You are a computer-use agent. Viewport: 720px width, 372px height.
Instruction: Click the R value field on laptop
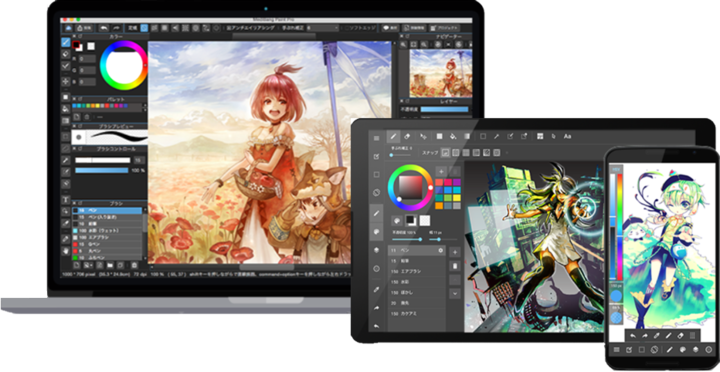point(86,59)
